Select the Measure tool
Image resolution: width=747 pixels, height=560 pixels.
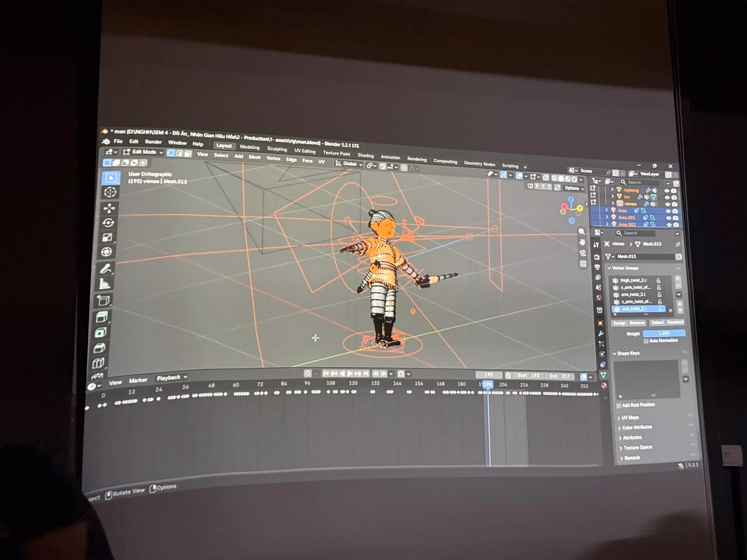[105, 284]
